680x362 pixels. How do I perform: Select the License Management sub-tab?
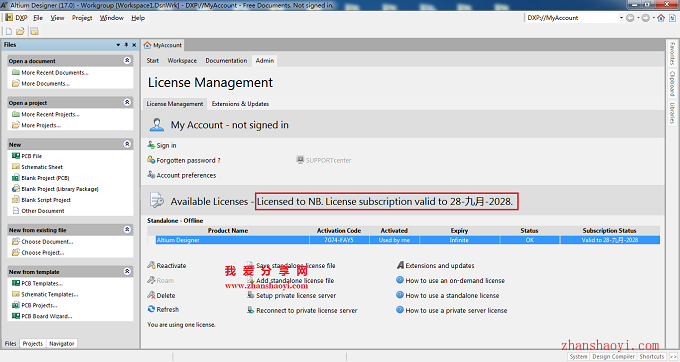pos(174,104)
